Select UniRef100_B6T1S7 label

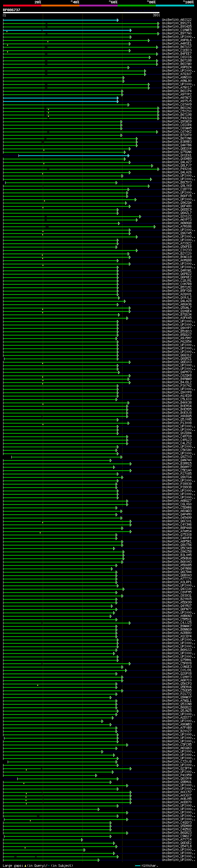[x=177, y=47]
